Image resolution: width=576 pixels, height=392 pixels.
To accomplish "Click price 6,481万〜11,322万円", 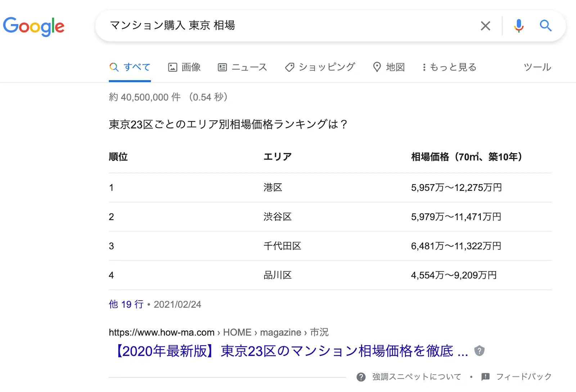I will (x=456, y=246).
